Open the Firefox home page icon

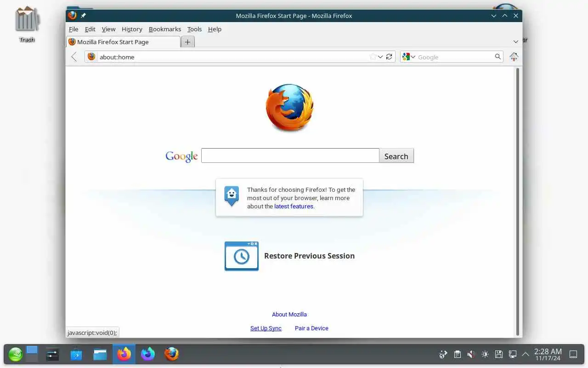coord(514,57)
